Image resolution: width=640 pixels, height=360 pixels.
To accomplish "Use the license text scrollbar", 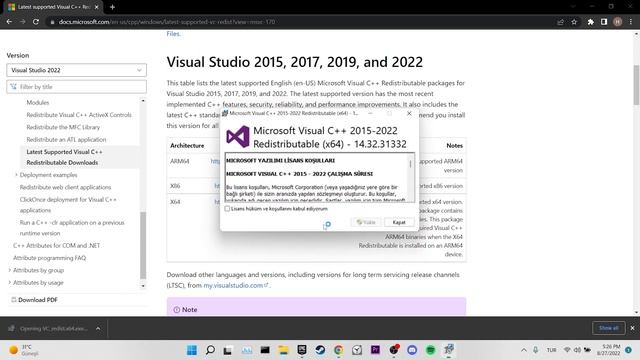I will (410, 163).
